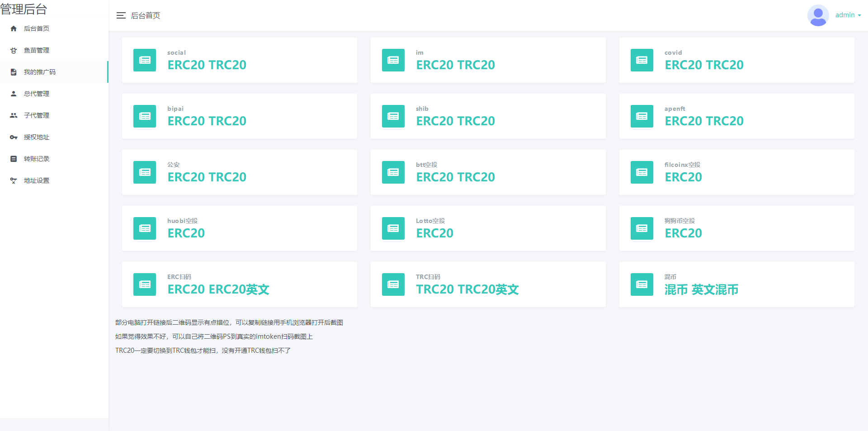Viewport: 868px width, 431px height.
Task: Open TRC20 link in covid card
Action: pyautogui.click(x=725, y=65)
